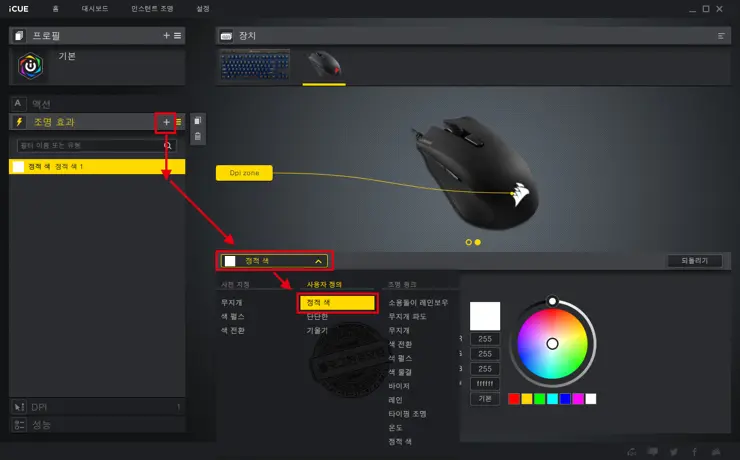
Task: Delete the effect with the trash icon
Action: (198, 136)
